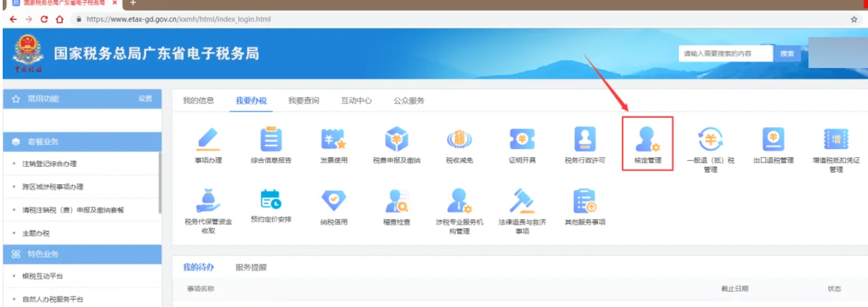Screen dimensions: 868x307
Task: Open a new browser tab
Action: click(x=133, y=3)
